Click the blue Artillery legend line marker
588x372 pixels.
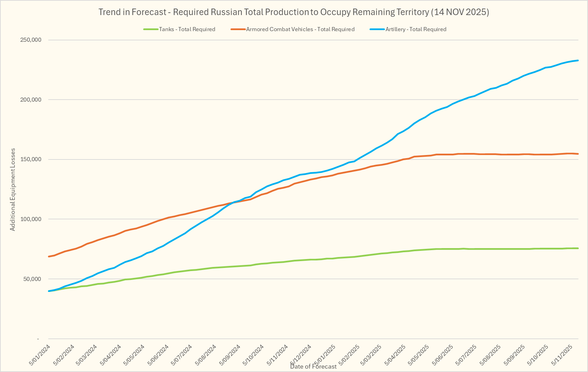377,29
